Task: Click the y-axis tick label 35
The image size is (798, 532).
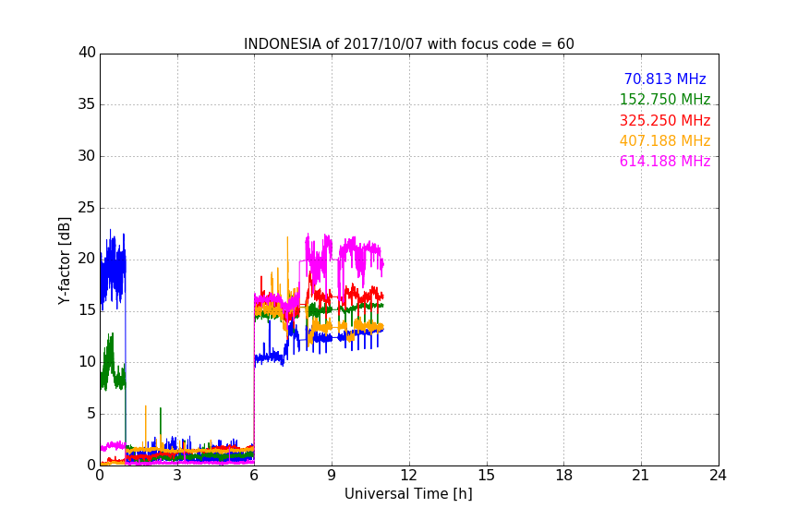Action: [87, 104]
